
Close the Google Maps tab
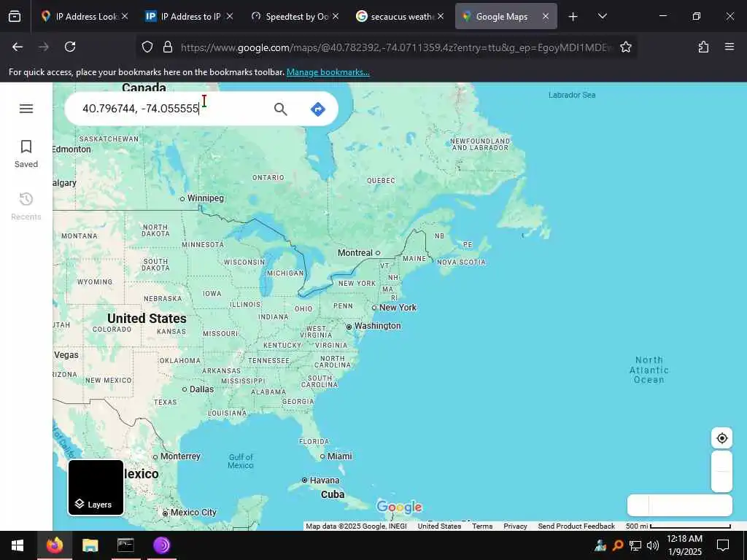(546, 16)
